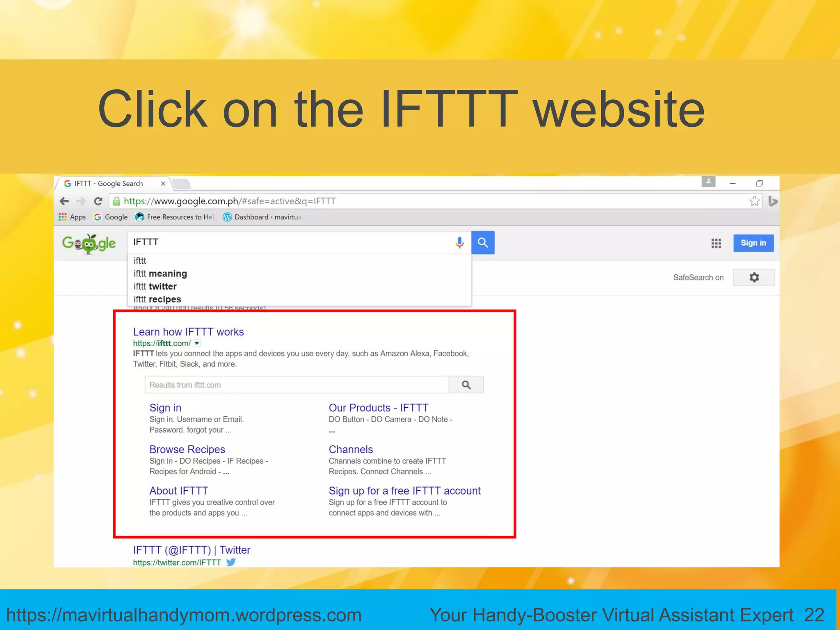
Task: Click the Chrome profile avatar icon
Action: 708,182
